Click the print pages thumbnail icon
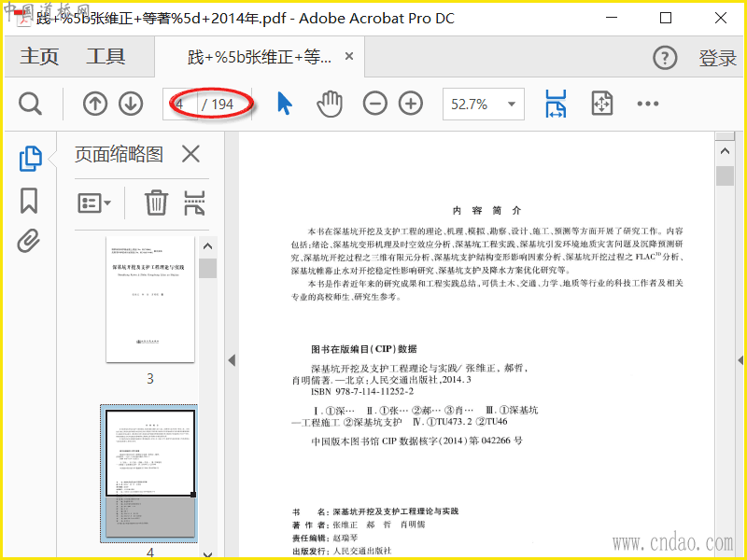Image resolution: width=747 pixels, height=560 pixels. coord(194,203)
